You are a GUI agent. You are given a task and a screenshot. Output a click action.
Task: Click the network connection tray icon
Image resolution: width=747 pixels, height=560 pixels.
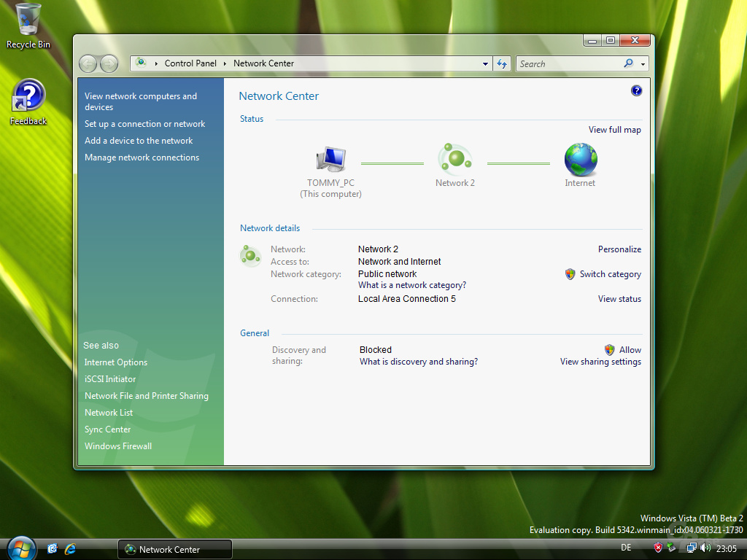tap(691, 548)
